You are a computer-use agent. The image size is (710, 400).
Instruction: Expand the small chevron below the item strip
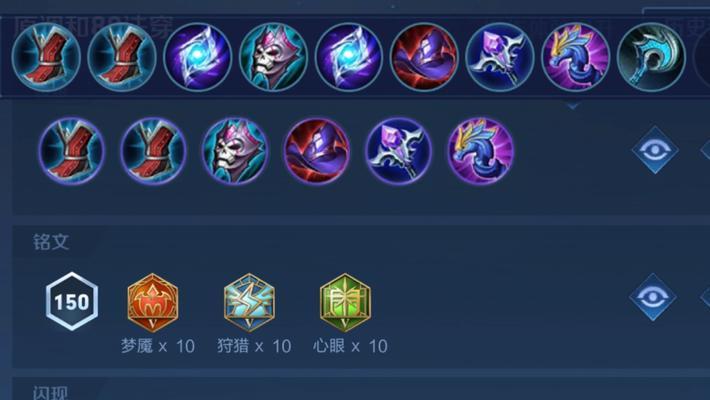click(573, 106)
